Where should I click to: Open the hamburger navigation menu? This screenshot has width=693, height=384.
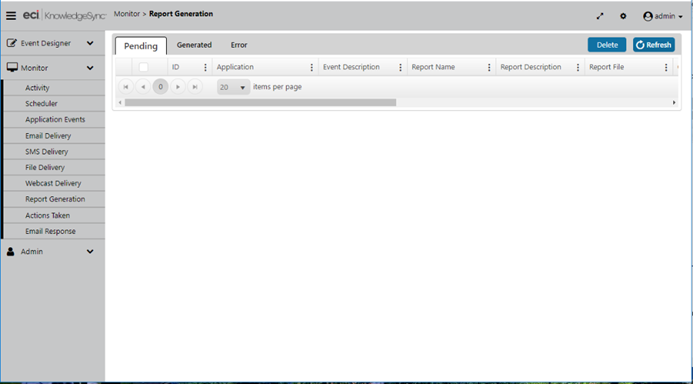click(11, 16)
